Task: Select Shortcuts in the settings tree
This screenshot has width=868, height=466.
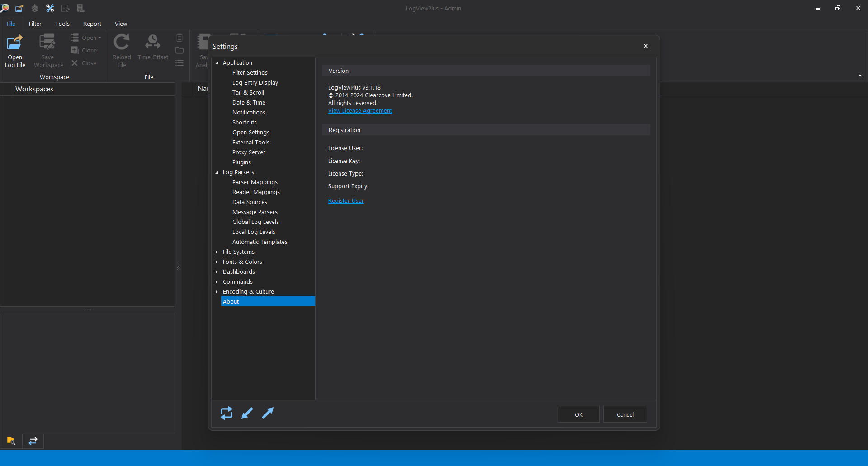Action: [x=245, y=123]
